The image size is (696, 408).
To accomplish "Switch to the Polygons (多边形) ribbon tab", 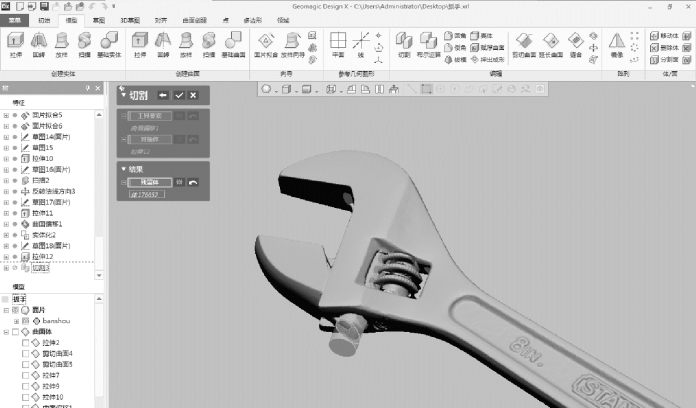I will (253, 20).
